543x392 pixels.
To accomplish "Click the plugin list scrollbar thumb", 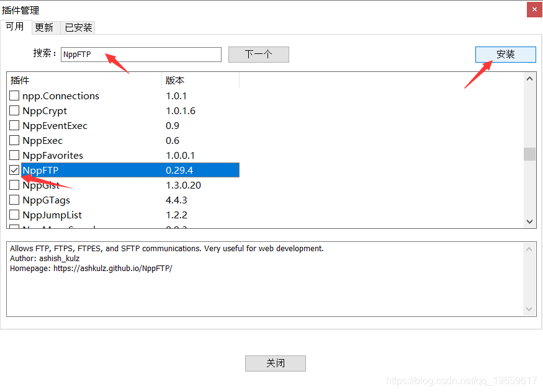I will click(x=529, y=154).
